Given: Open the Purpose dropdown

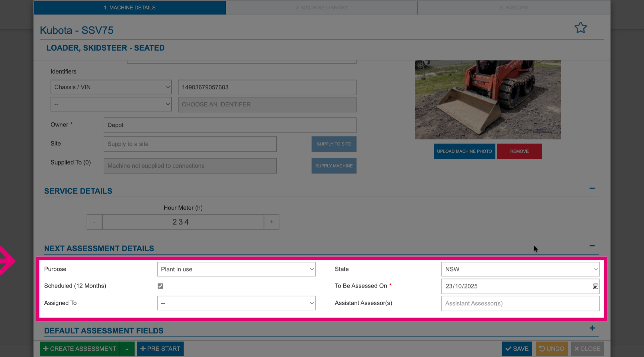Looking at the screenshot, I should [236, 269].
